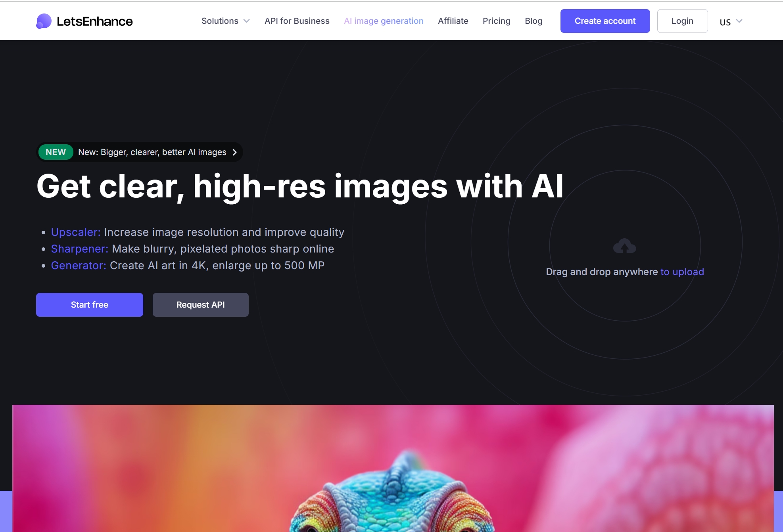Click the 'to upload' link
The width and height of the screenshot is (783, 532).
click(x=682, y=272)
